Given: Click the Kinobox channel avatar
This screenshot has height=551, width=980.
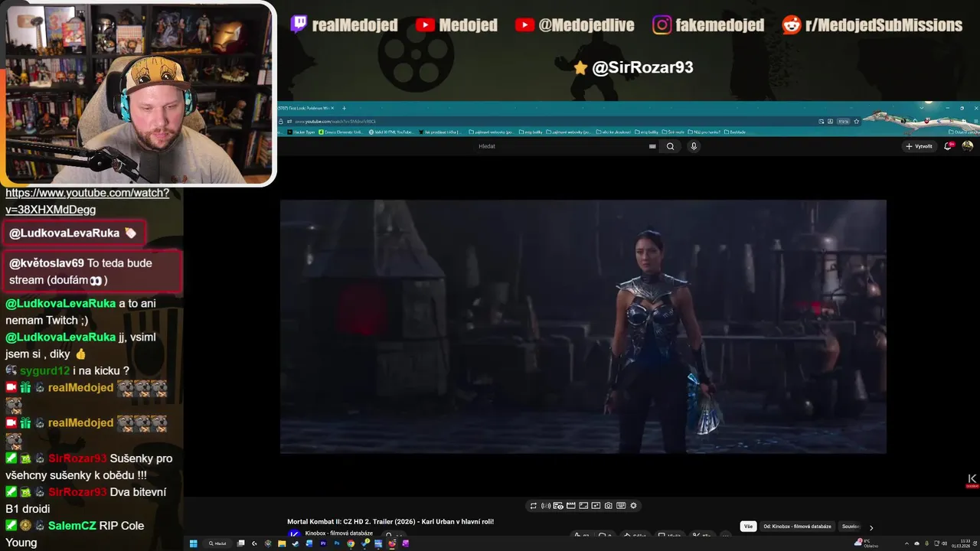Looking at the screenshot, I should [294, 534].
